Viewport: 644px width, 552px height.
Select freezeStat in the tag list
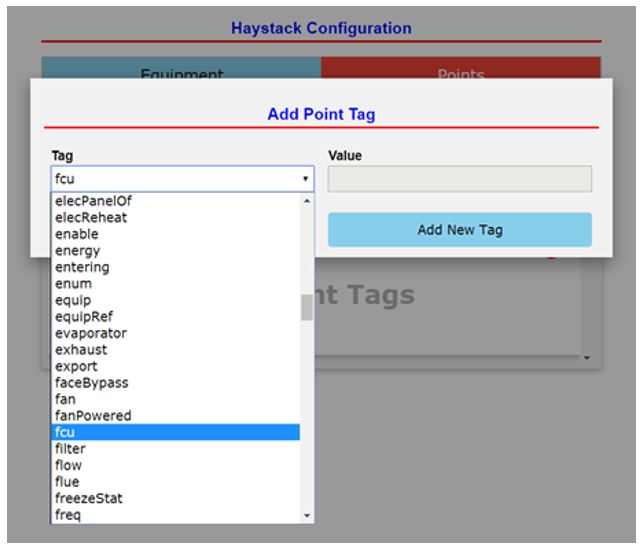[x=176, y=498]
